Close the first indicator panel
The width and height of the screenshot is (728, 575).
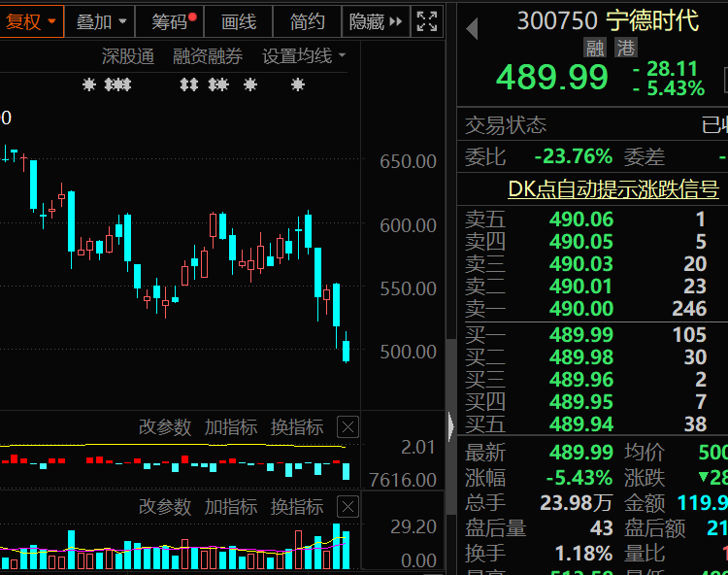coord(347,427)
